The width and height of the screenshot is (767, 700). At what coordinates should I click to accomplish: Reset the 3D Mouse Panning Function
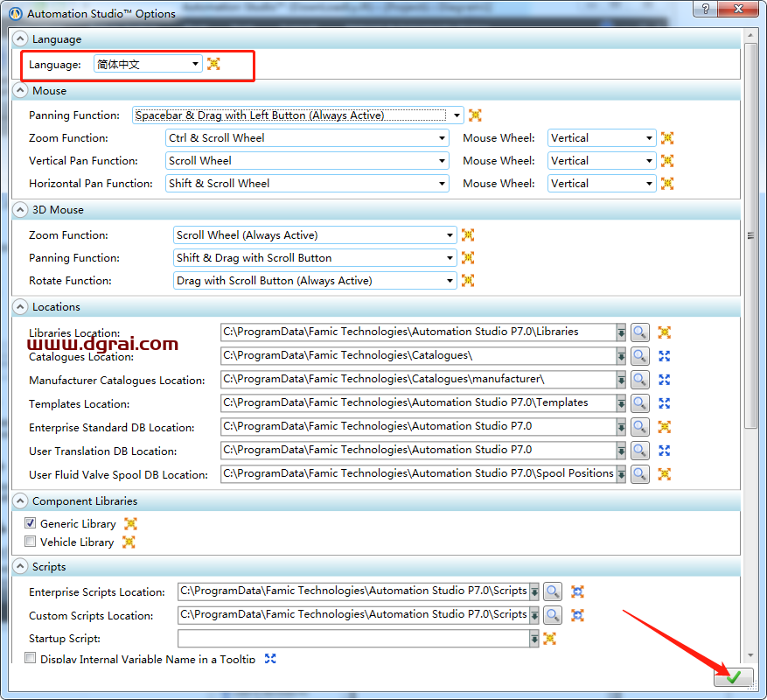click(468, 257)
